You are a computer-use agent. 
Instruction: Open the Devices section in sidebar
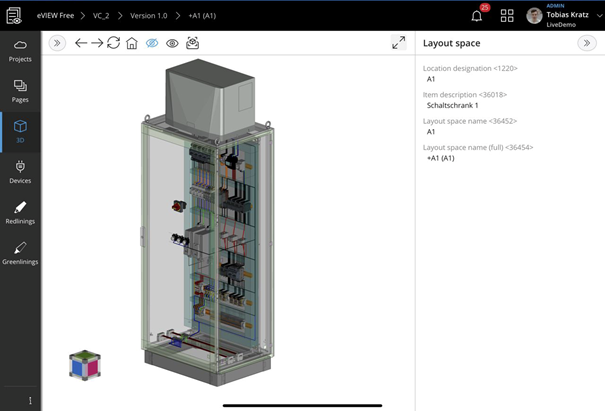(x=20, y=171)
